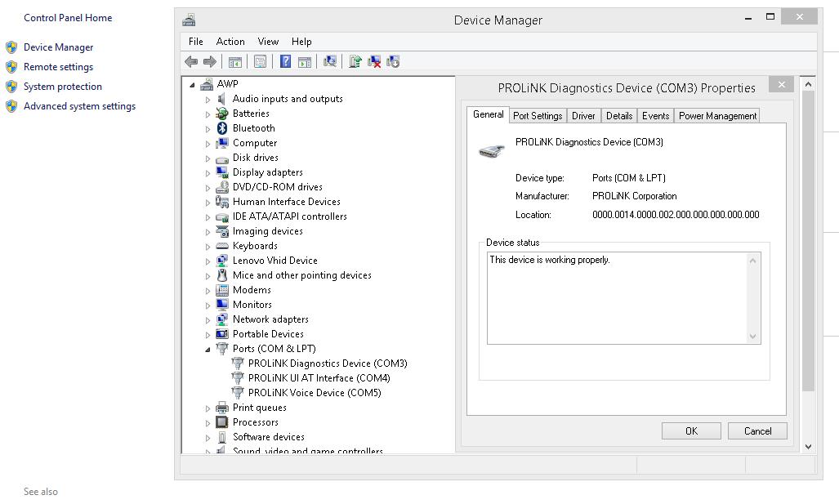Image resolution: width=839 pixels, height=504 pixels.
Task: Switch to the Power Management tab
Action: (x=717, y=115)
